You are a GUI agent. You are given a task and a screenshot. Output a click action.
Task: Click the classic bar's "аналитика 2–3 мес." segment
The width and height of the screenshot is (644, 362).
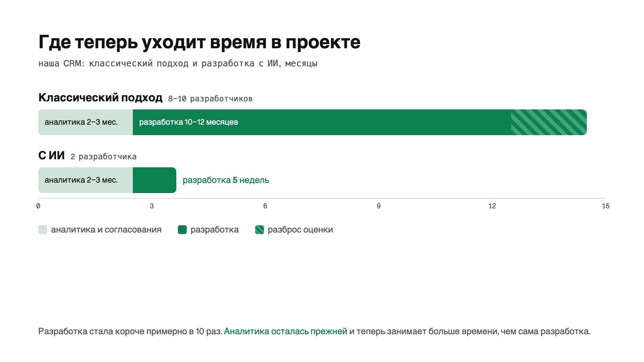tap(85, 122)
